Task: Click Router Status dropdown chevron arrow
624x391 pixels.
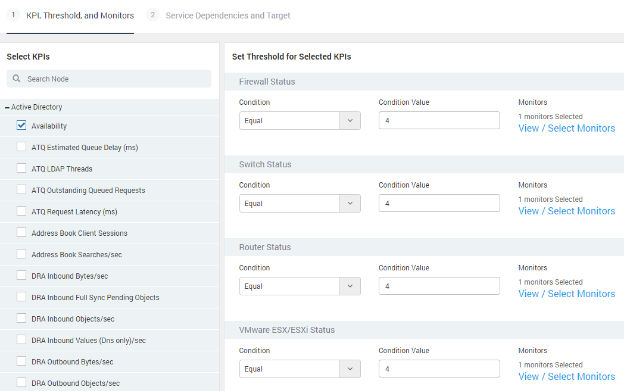Action: pyautogui.click(x=350, y=286)
